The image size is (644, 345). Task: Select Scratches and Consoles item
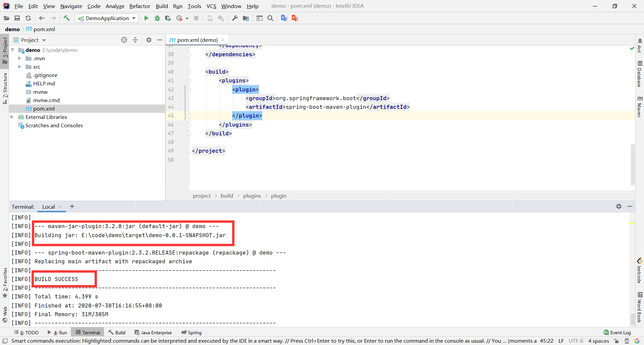[x=54, y=125]
